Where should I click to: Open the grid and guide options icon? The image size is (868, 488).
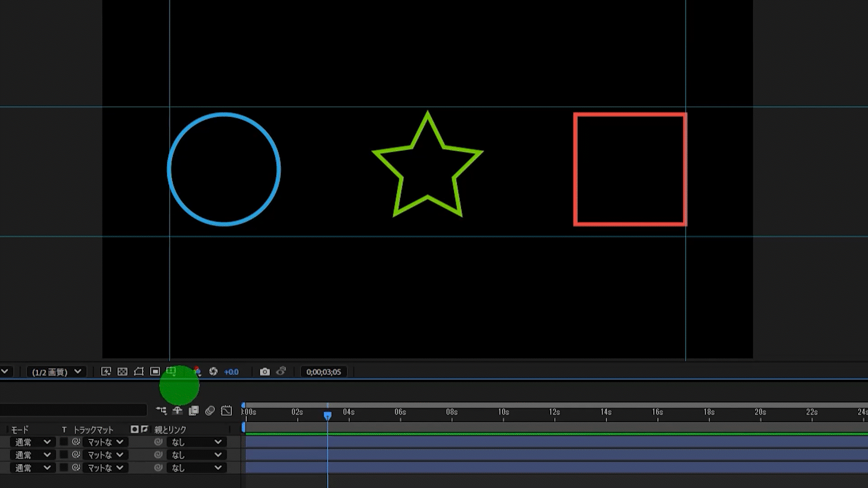(x=171, y=371)
